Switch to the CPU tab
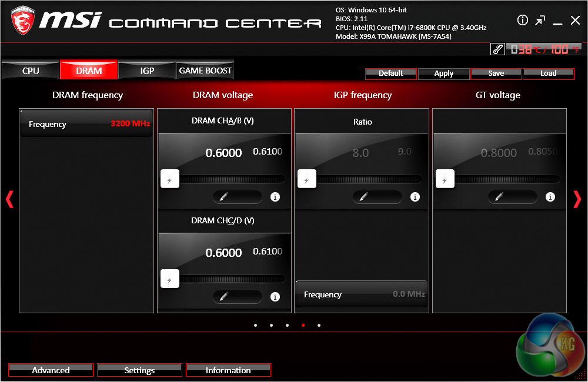Viewport: 588px width, 382px height. [x=31, y=70]
